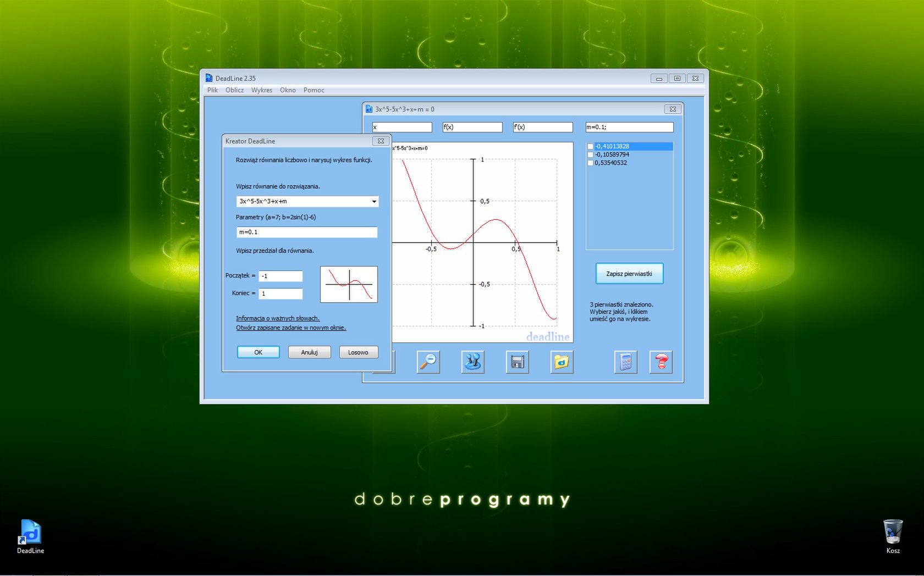The width and height of the screenshot is (924, 576).
Task: Open the Wykres menu
Action: (262, 90)
